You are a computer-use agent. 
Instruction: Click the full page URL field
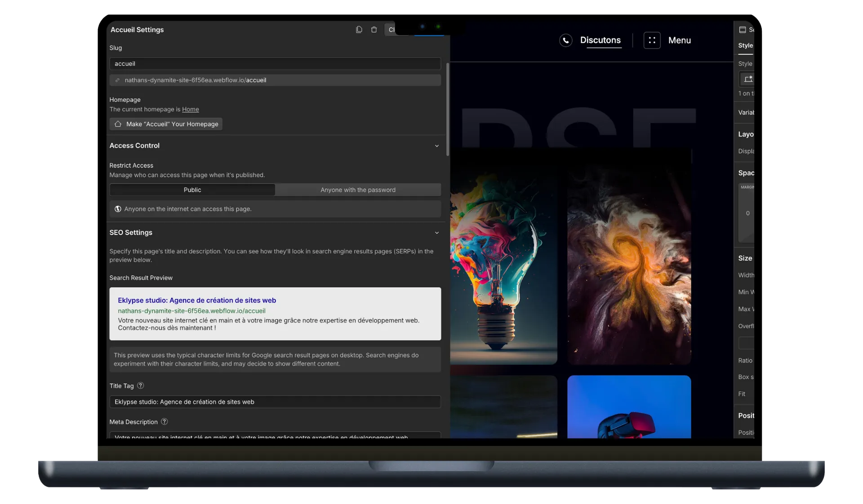coord(275,80)
